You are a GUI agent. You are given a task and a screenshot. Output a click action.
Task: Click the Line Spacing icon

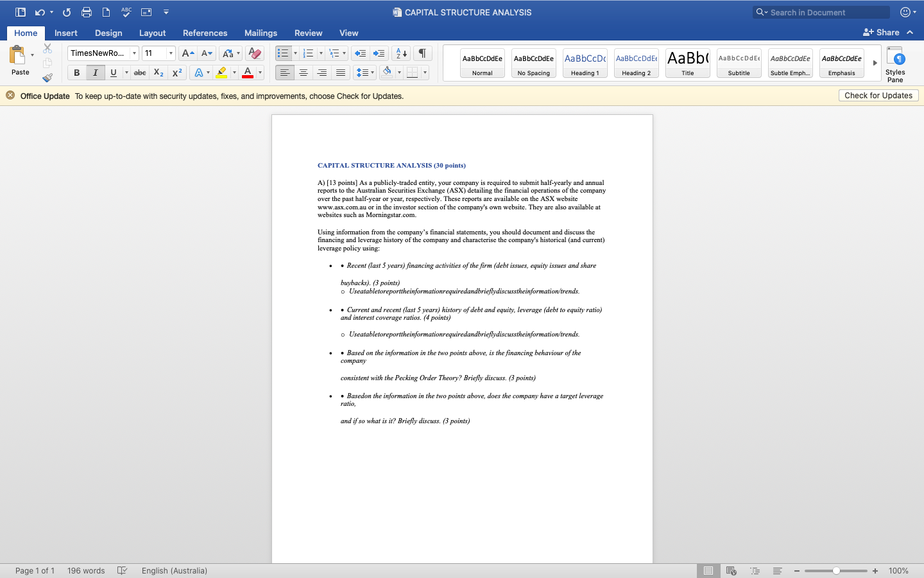(x=362, y=73)
